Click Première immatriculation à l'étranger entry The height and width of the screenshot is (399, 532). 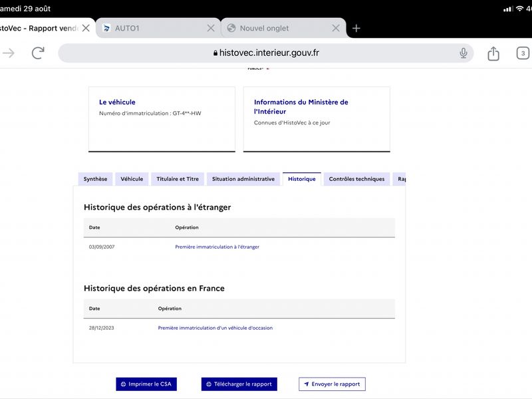tap(217, 247)
